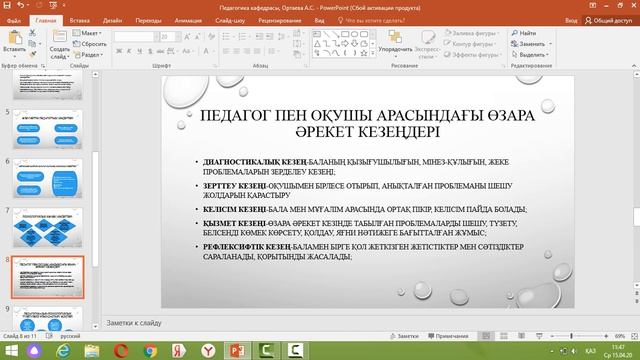Toggle underline Ч formatting
Screen dimensions: 640x360
(x=140, y=51)
